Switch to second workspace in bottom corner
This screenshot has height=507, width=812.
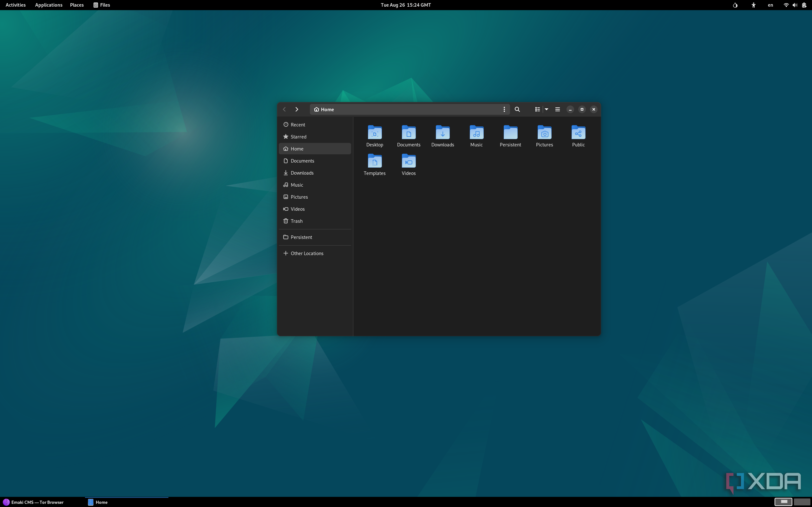click(802, 502)
